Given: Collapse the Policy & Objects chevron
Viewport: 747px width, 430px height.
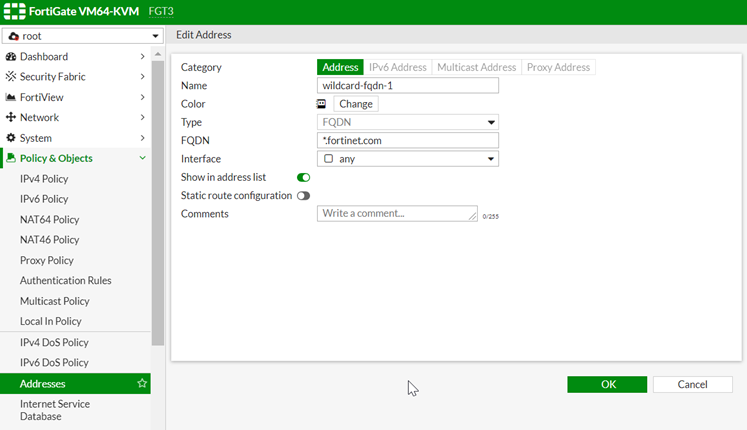Looking at the screenshot, I should (142, 158).
